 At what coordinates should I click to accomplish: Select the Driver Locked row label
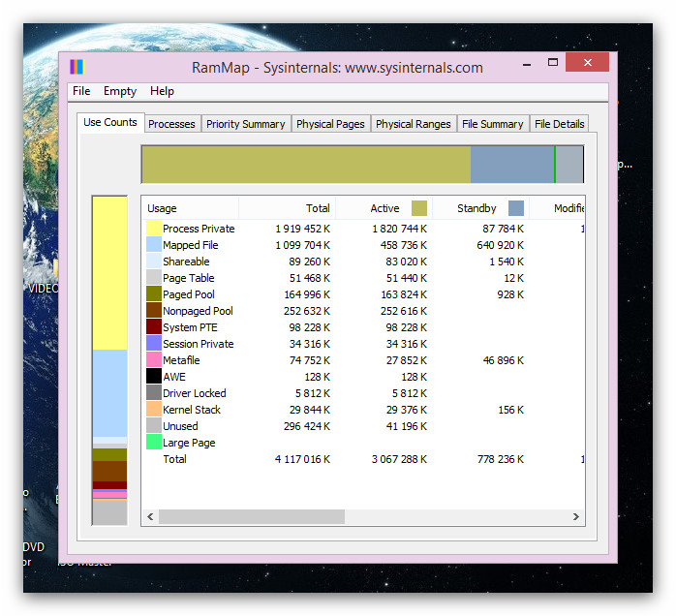[195, 393]
